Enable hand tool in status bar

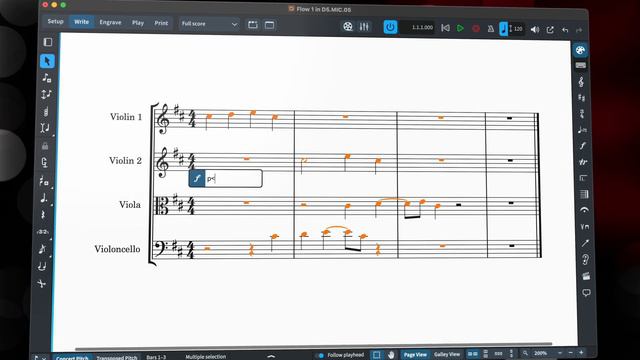pyautogui.click(x=391, y=355)
